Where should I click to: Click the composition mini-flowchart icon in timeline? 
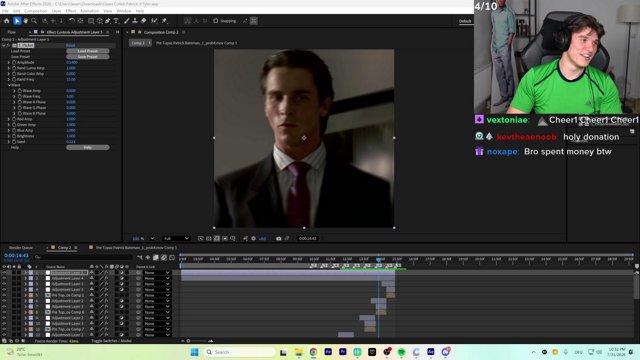140,258
